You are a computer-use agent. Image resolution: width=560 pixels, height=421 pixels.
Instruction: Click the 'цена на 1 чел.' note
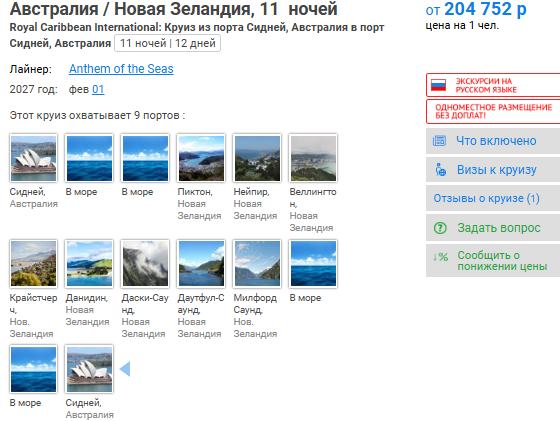click(462, 25)
